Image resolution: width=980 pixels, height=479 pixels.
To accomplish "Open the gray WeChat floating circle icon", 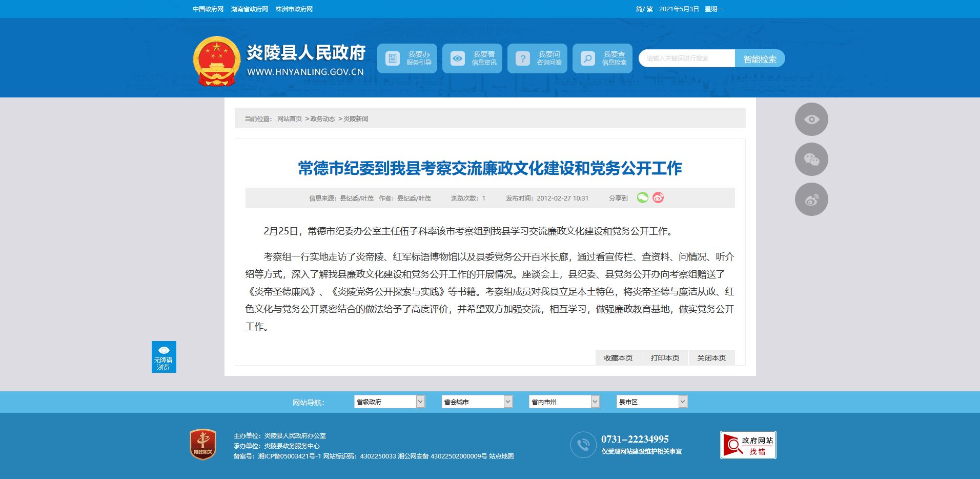I will click(x=811, y=159).
